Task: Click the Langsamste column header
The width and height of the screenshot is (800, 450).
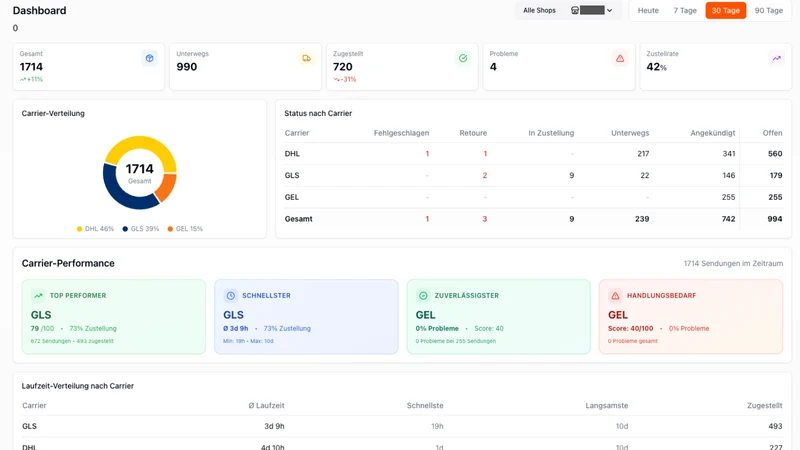Action: [607, 406]
